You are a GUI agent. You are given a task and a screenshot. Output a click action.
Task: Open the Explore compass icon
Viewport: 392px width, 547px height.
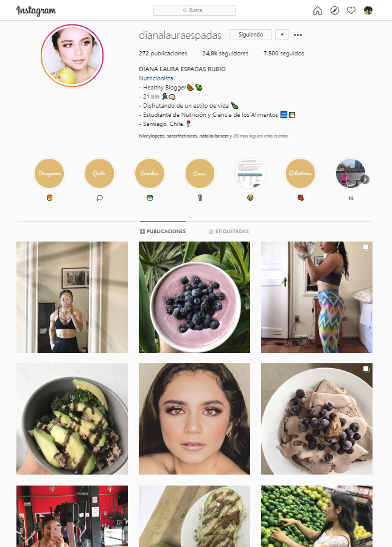coord(334,10)
